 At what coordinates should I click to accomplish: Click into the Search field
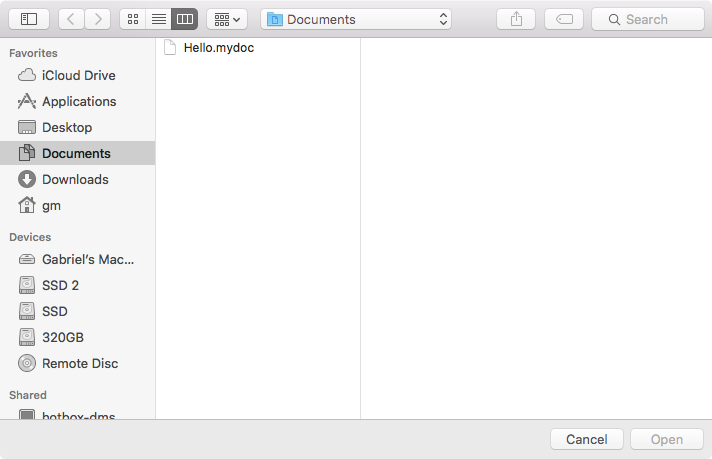[648, 19]
